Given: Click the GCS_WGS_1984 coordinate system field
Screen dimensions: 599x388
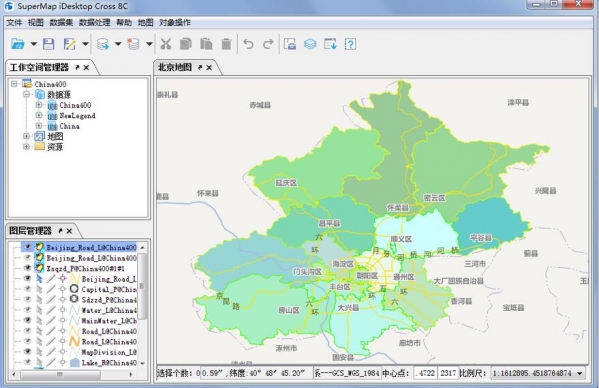Looking at the screenshot, I should tap(347, 373).
